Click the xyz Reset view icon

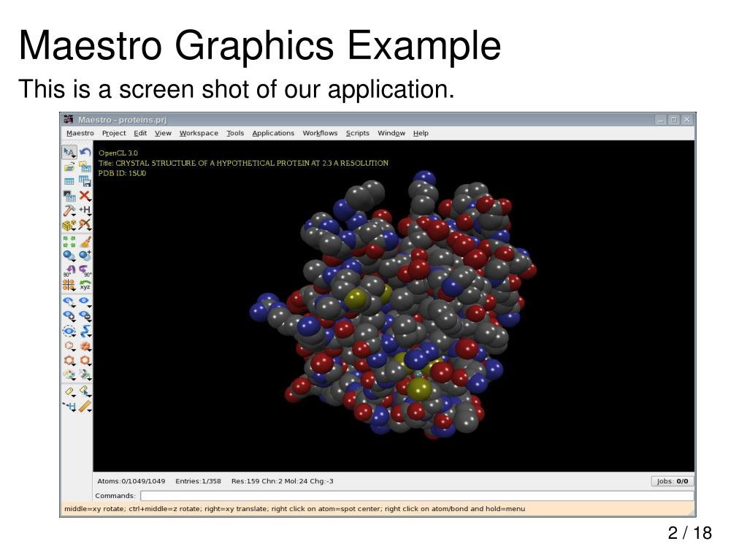(85, 285)
